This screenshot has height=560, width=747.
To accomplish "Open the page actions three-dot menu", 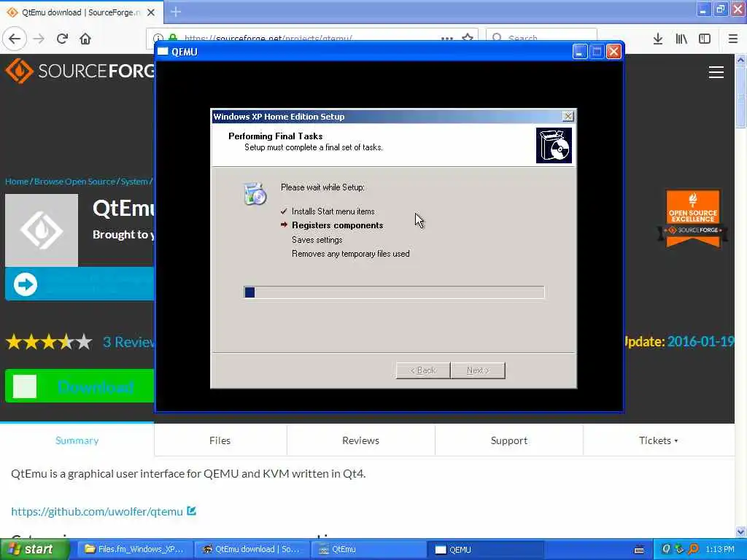I will 447,38.
